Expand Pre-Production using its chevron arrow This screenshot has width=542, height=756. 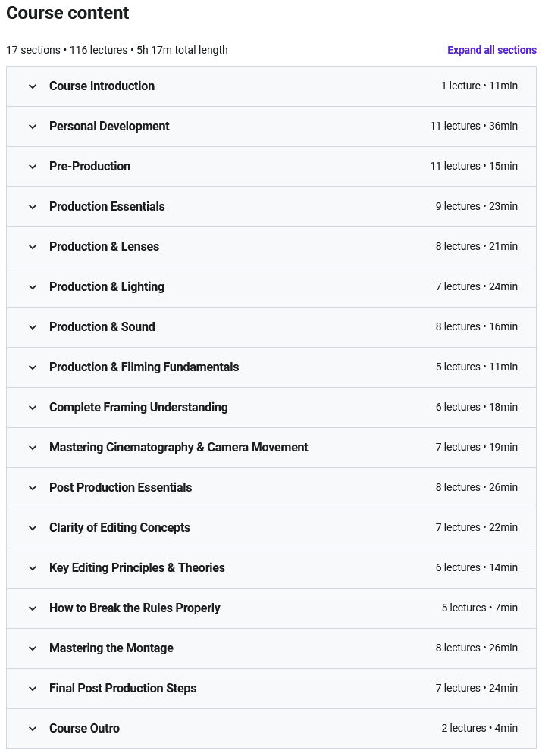point(33,167)
